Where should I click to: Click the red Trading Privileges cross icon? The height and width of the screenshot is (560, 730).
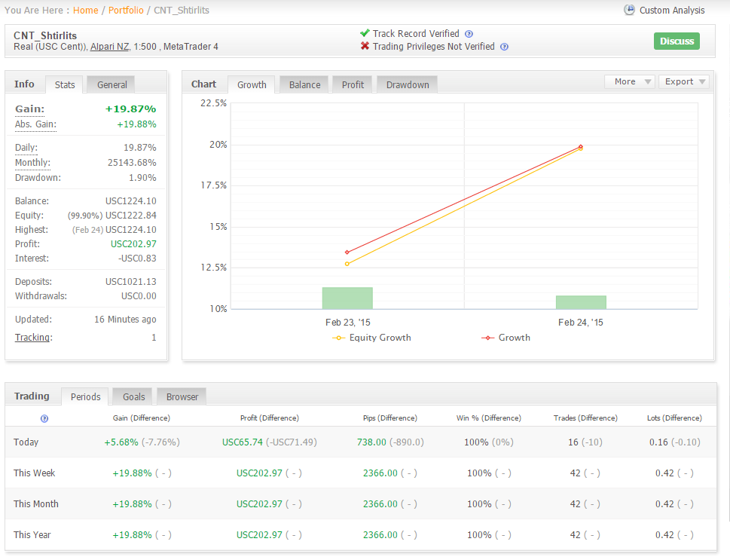(x=365, y=46)
